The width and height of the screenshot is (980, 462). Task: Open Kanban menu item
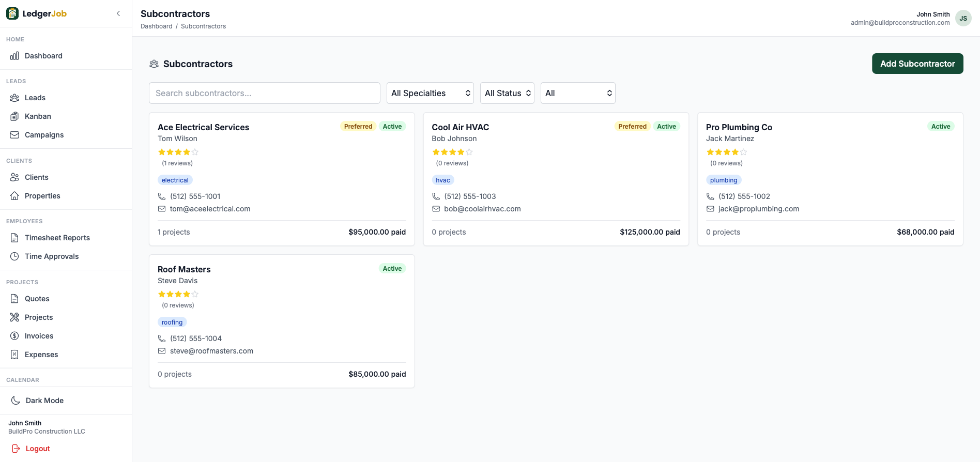[66, 116]
